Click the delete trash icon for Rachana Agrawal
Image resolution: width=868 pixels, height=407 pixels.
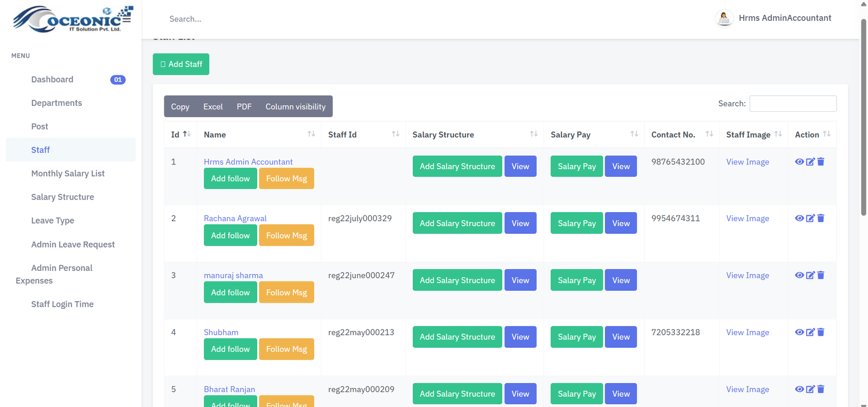point(821,218)
